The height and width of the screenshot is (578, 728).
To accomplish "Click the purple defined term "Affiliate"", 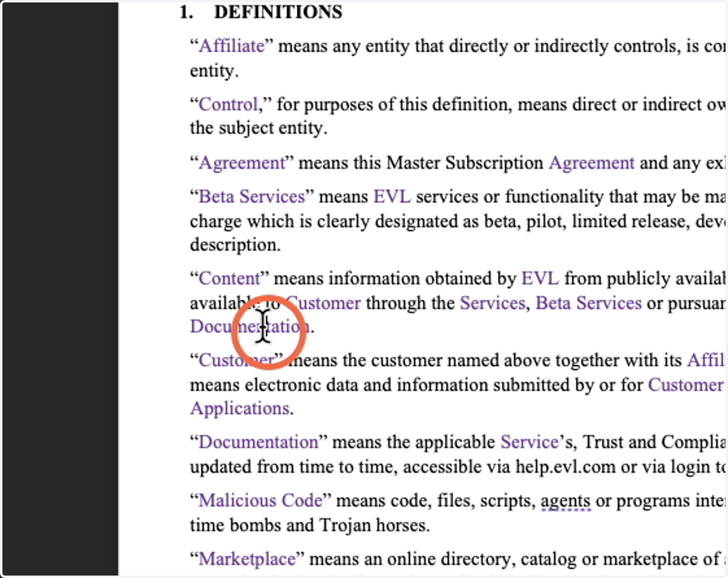I will pos(232,46).
